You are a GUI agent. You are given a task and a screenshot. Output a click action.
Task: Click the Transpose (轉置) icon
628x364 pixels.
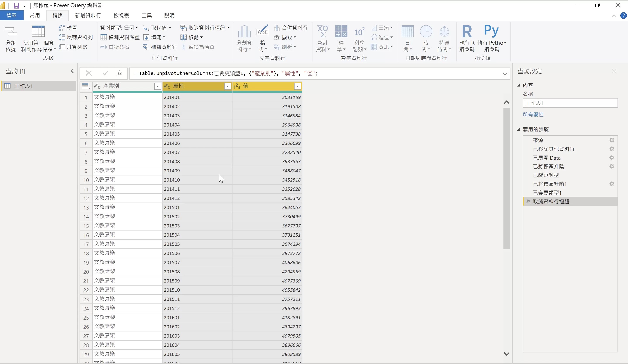62,28
